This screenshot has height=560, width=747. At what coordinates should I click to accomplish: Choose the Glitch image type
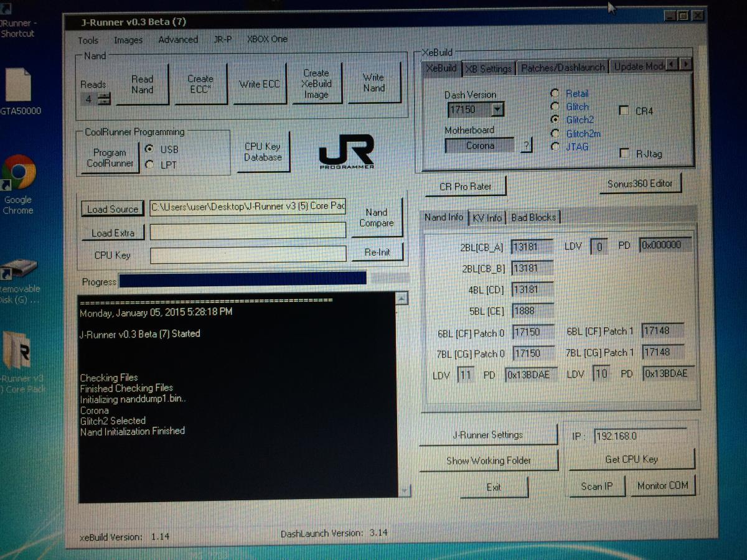click(x=555, y=106)
